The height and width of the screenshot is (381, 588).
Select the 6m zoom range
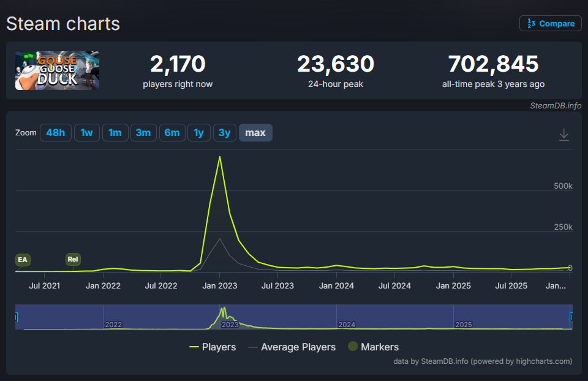(x=172, y=133)
